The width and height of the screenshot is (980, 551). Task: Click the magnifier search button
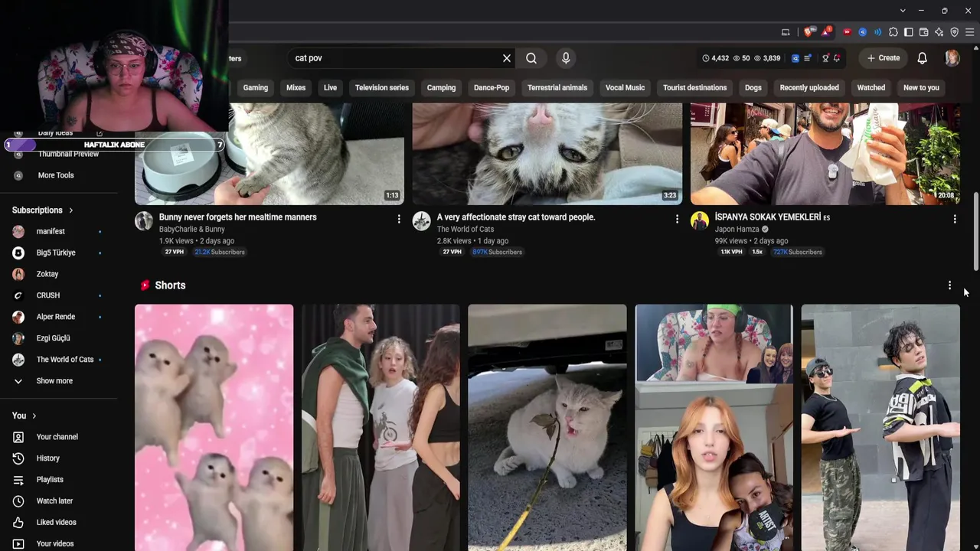[x=531, y=58]
